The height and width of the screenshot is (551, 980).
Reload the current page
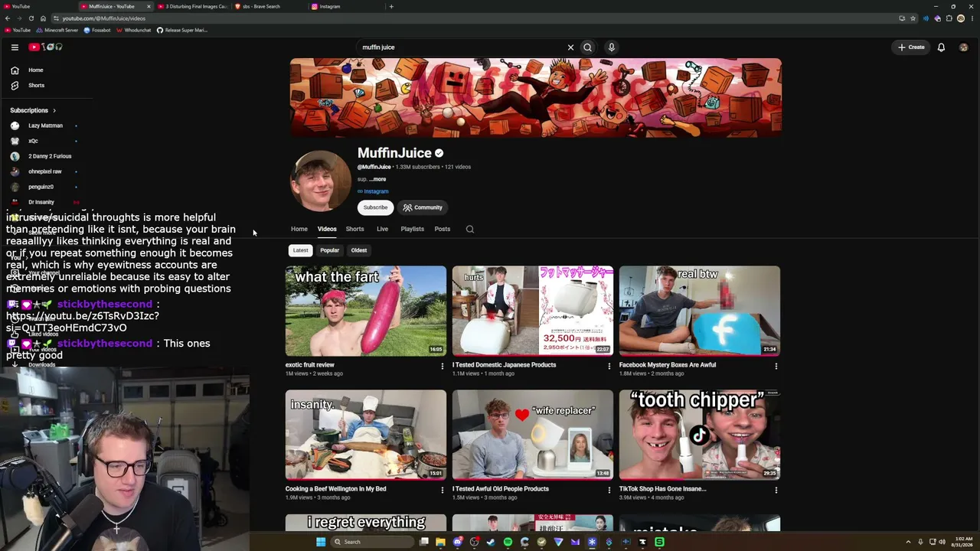[x=31, y=18]
